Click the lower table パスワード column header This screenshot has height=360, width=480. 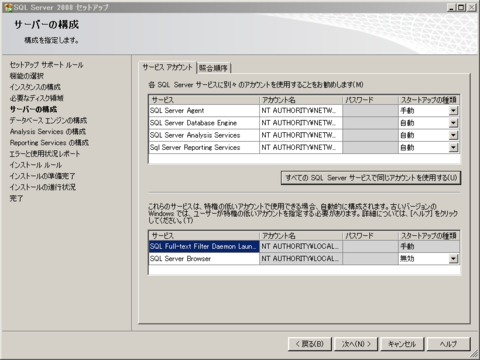point(370,236)
